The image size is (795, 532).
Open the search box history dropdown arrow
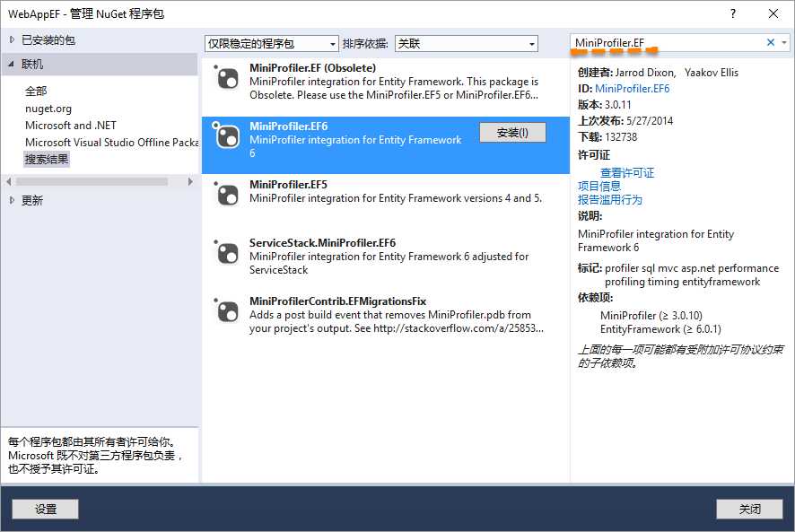click(784, 42)
